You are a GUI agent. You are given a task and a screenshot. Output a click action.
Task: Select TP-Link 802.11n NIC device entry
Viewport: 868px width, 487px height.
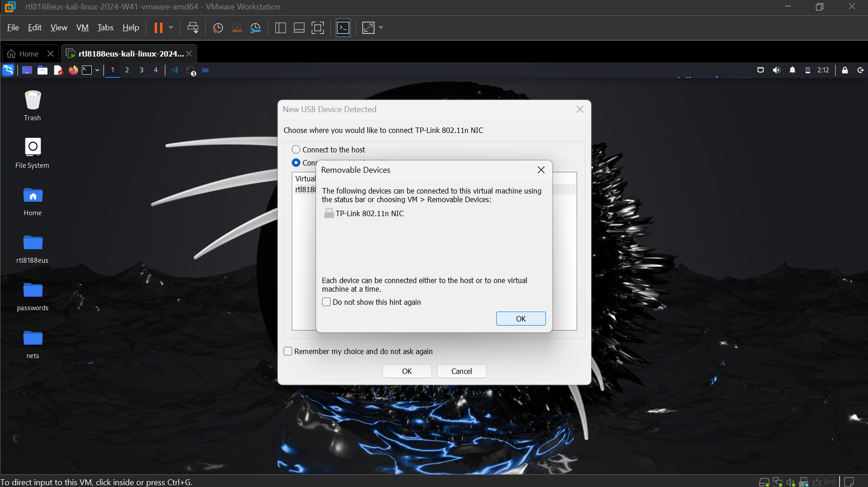pos(364,213)
